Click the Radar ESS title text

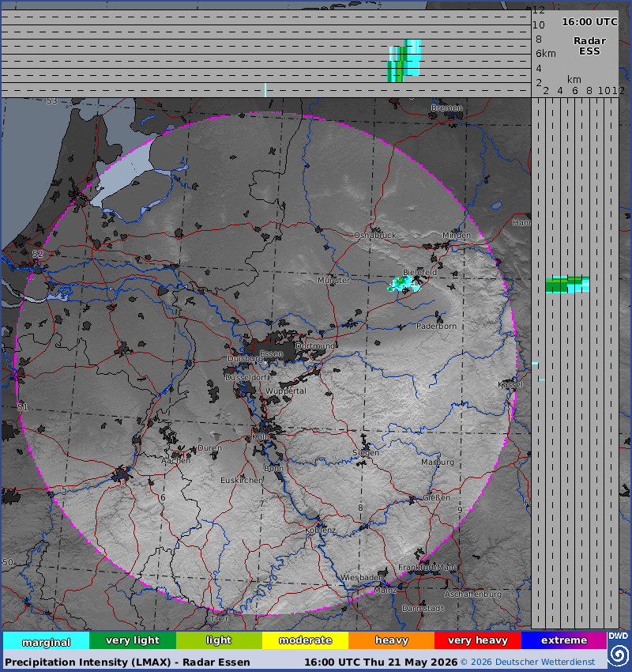(x=589, y=46)
